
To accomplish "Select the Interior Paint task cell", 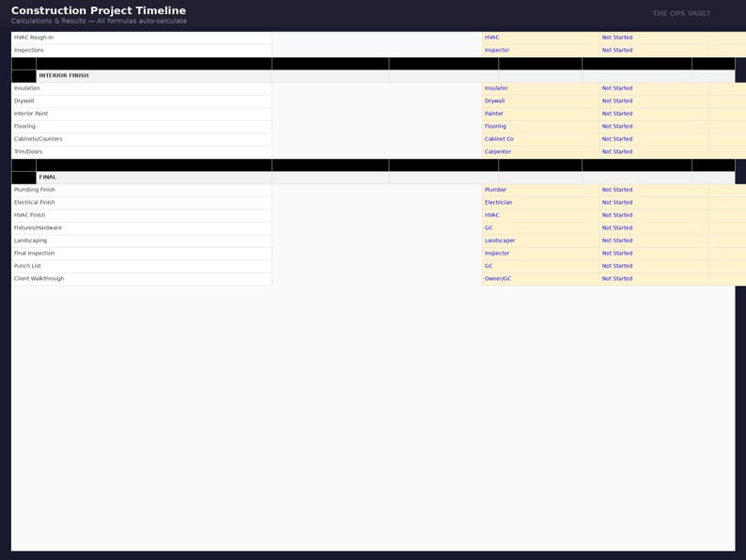I will point(141,114).
